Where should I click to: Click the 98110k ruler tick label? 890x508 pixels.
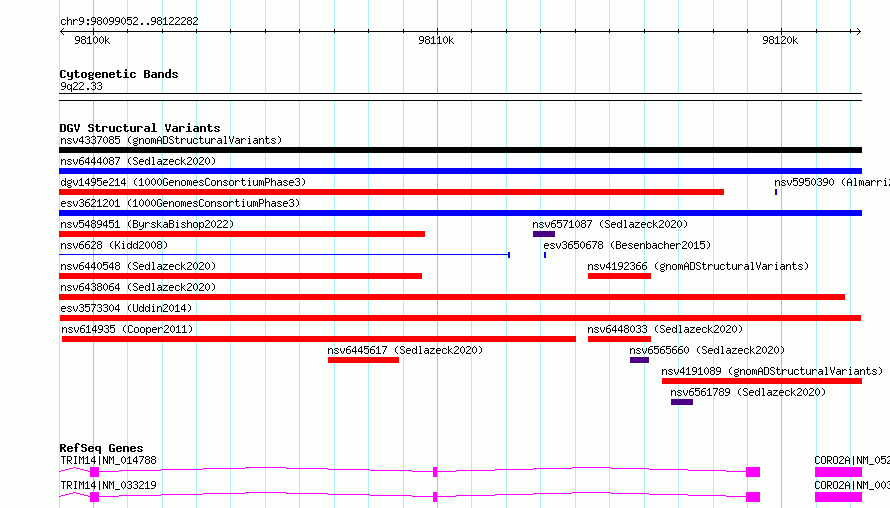(x=436, y=40)
